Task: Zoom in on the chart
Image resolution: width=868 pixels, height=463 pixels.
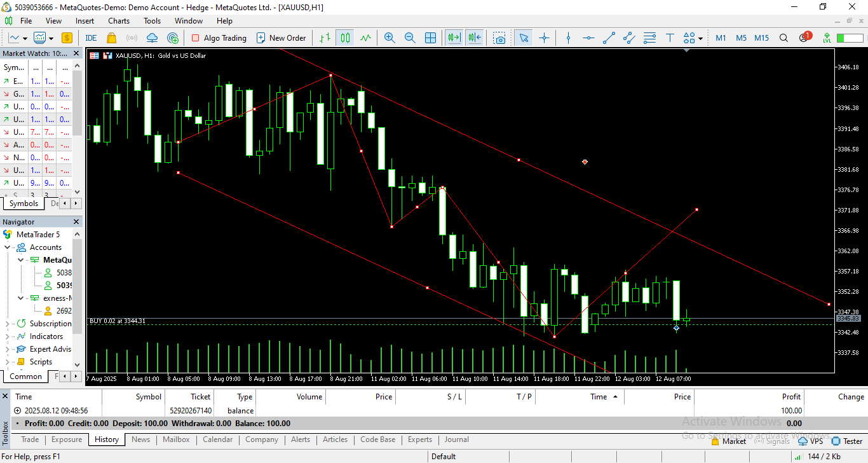Action: click(x=390, y=38)
